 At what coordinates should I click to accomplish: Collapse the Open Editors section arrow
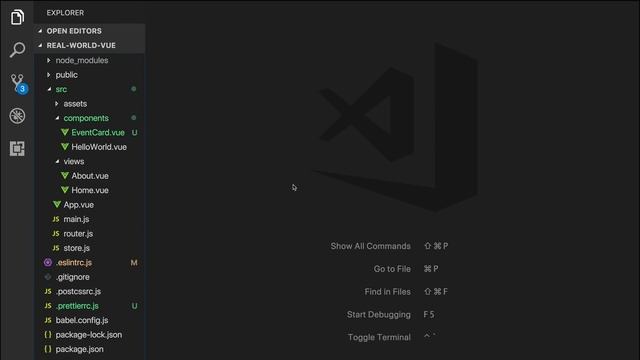pos(40,31)
